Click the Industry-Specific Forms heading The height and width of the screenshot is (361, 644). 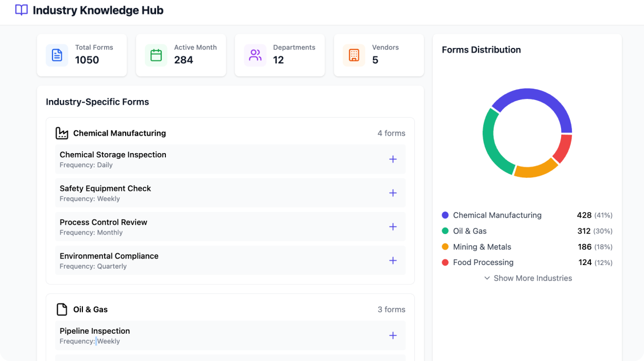coord(97,102)
